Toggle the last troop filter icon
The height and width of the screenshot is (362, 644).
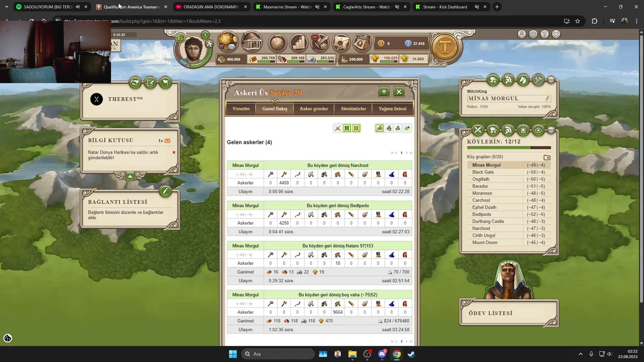point(407,128)
